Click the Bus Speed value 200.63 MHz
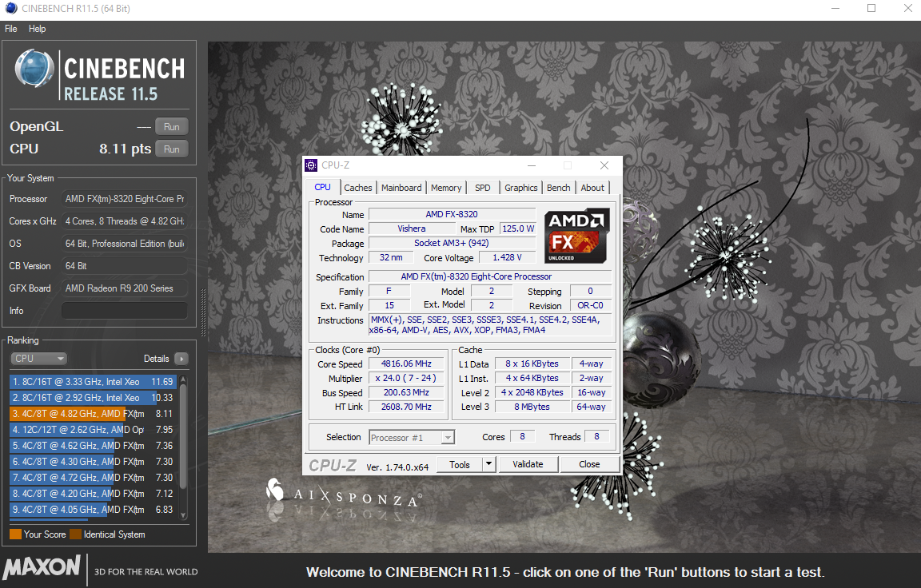The image size is (921, 588). [x=406, y=392]
